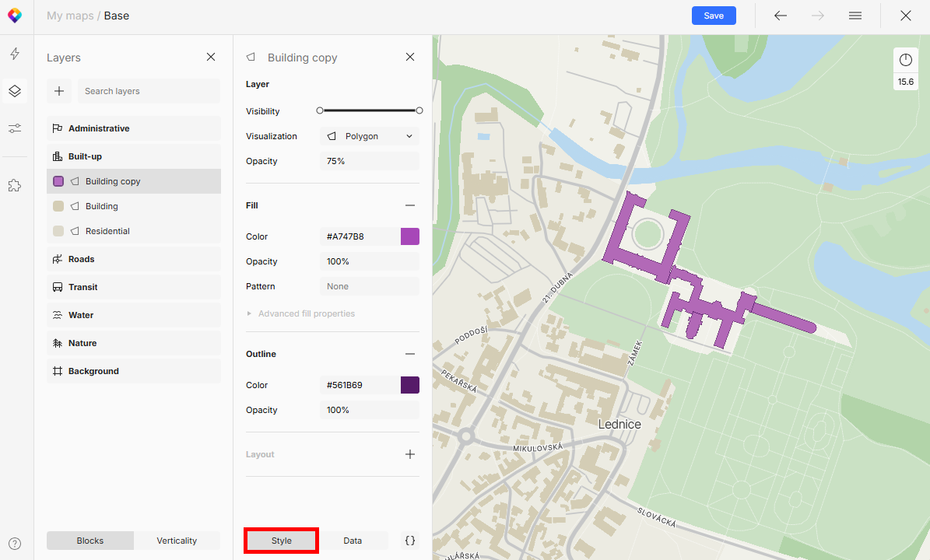Select the Style tab
Image resolution: width=930 pixels, height=560 pixels.
click(281, 541)
